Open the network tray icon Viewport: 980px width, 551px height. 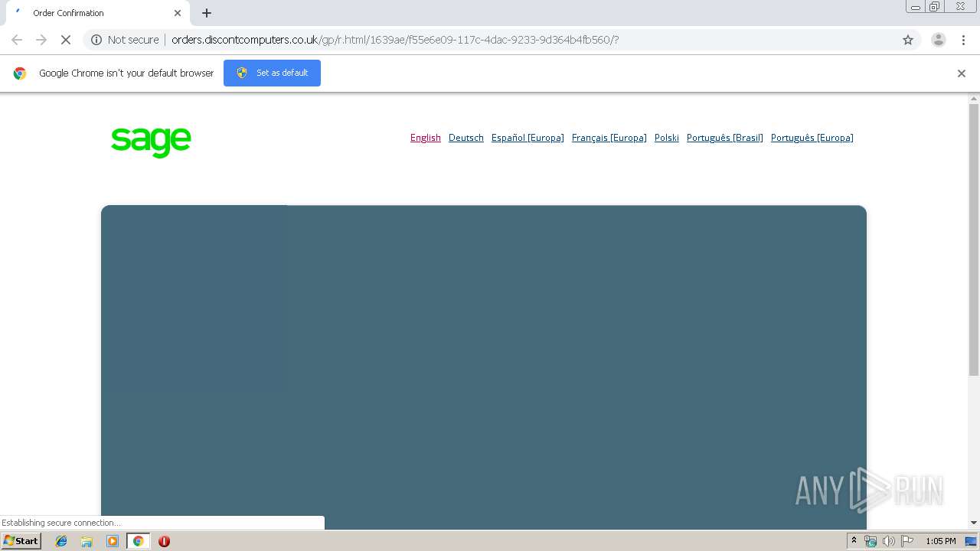pos(871,541)
